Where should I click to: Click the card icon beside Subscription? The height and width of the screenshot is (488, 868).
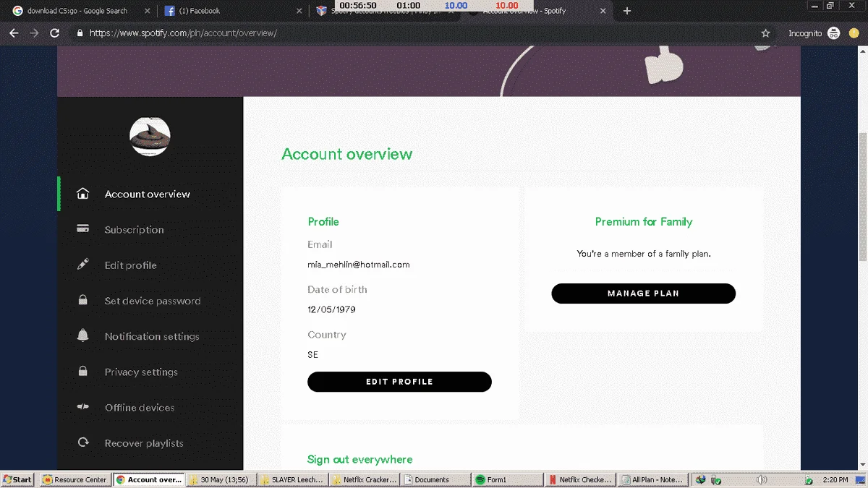(83, 229)
